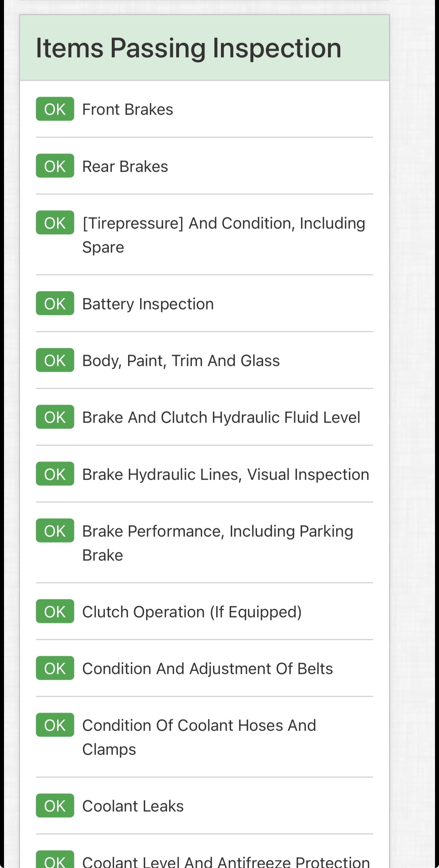
Task: Select OK badge beside Coolant Leaks
Action: coord(55,806)
